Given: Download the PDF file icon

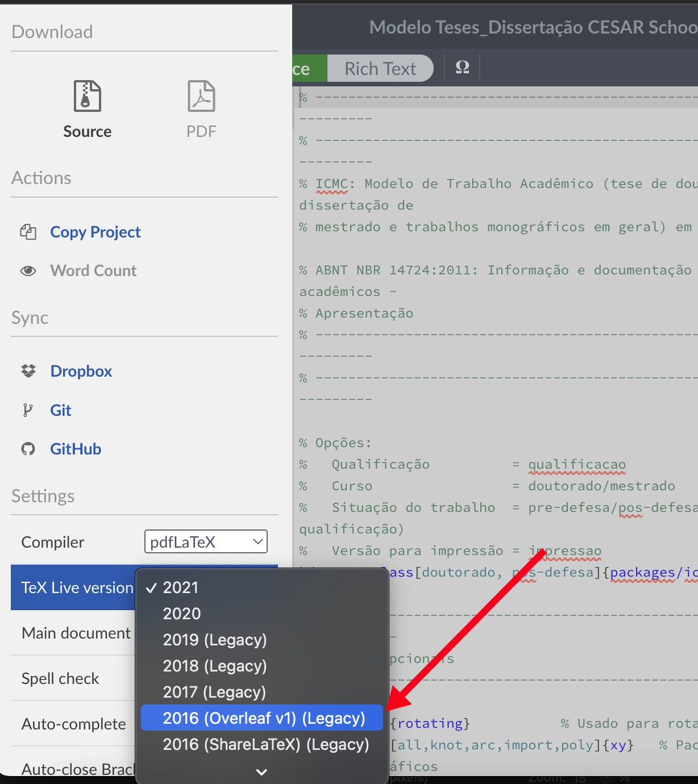Looking at the screenshot, I should [x=201, y=96].
